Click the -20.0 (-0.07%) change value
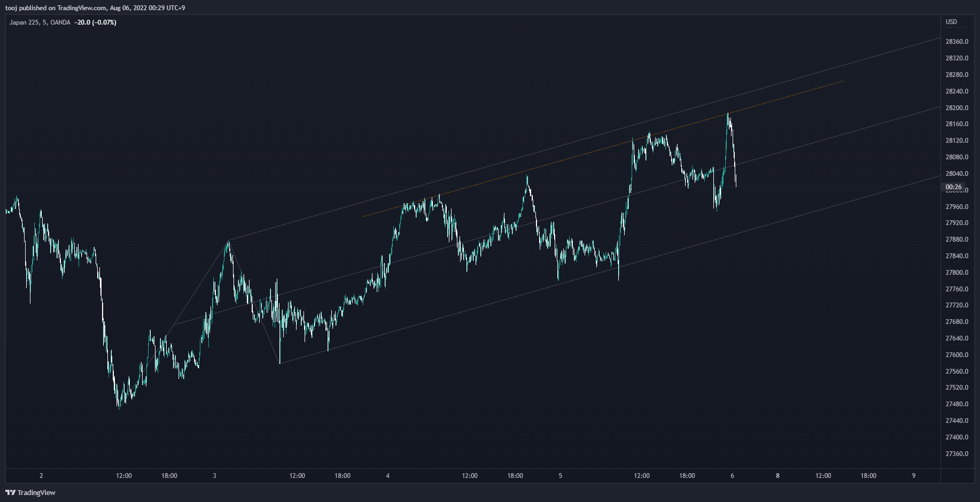This screenshot has height=502, width=980. 95,22
